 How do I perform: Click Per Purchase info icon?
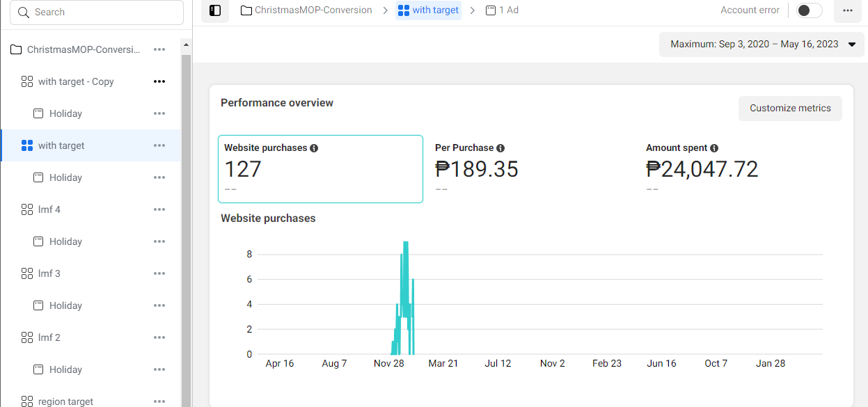click(500, 148)
